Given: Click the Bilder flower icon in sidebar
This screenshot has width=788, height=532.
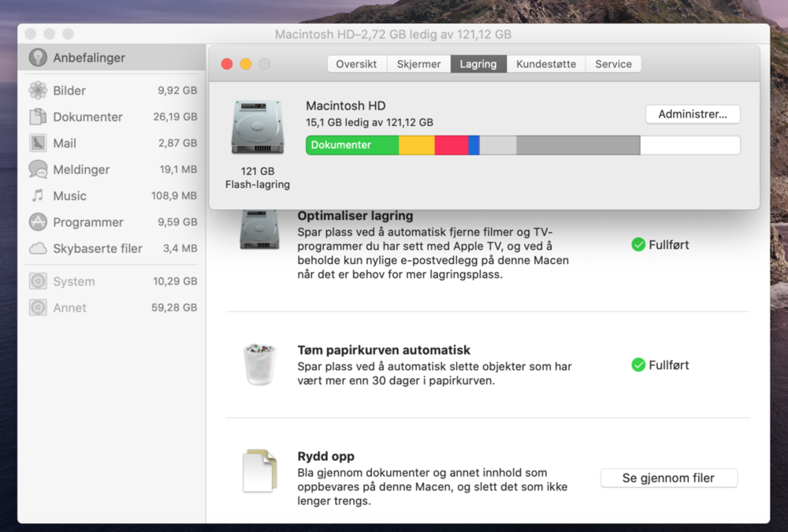Looking at the screenshot, I should coord(38,91).
